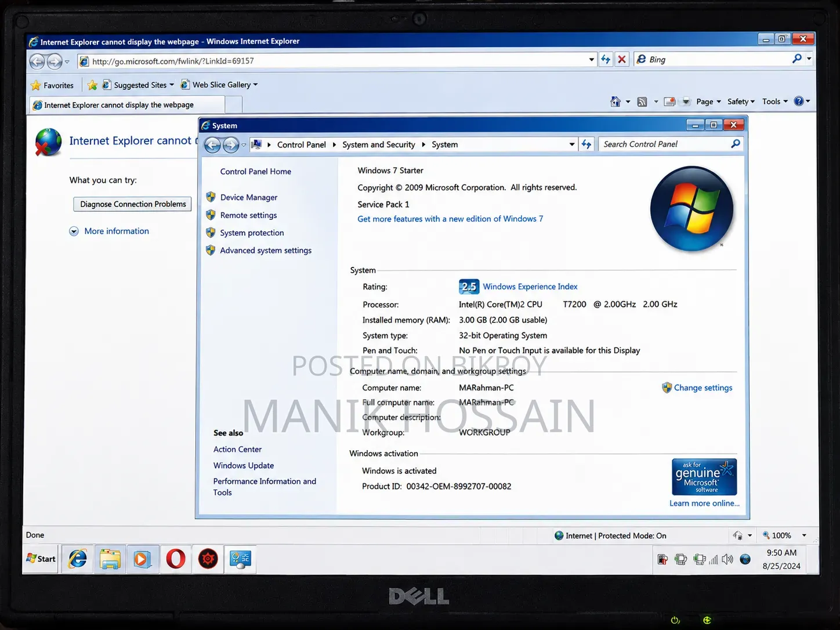Viewport: 840px width, 630px height.
Task: Open Action Center link
Action: tap(237, 450)
